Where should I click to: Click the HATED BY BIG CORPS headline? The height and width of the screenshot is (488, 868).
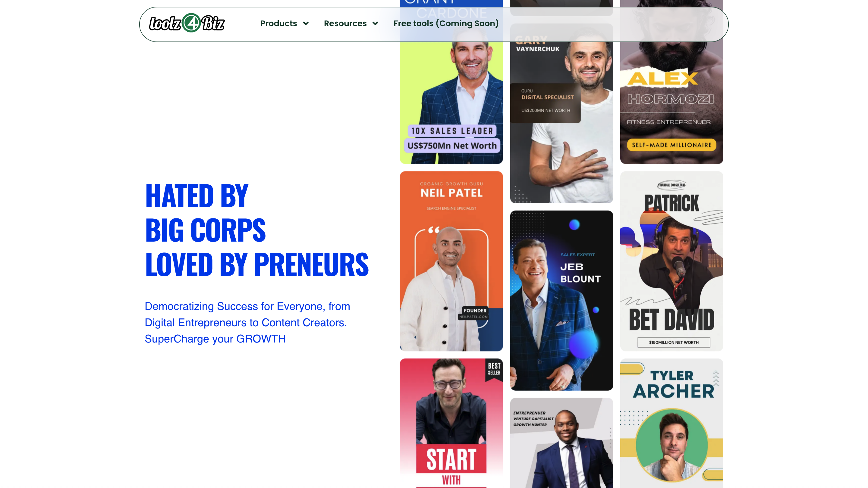257,230
